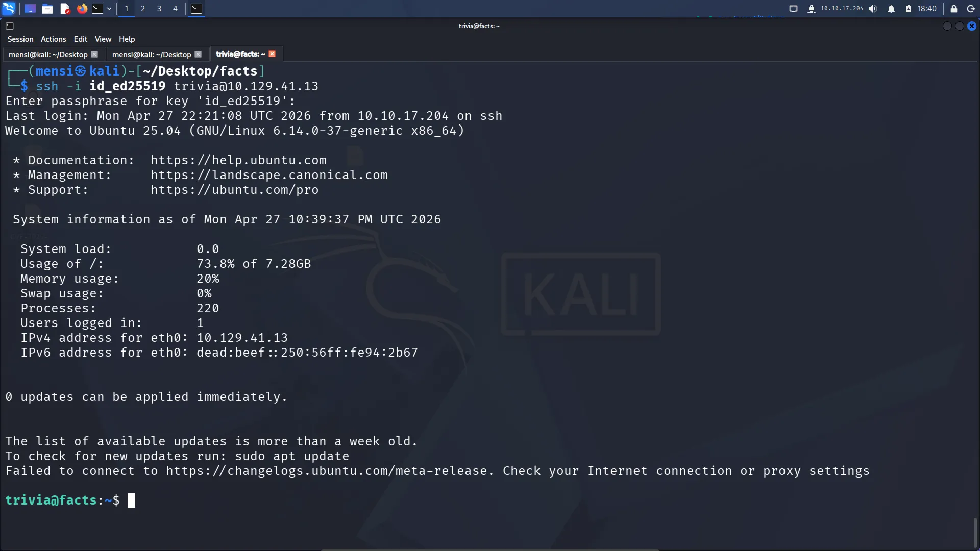Open the file manager from the panel
The height and width of the screenshot is (551, 980).
click(x=47, y=9)
